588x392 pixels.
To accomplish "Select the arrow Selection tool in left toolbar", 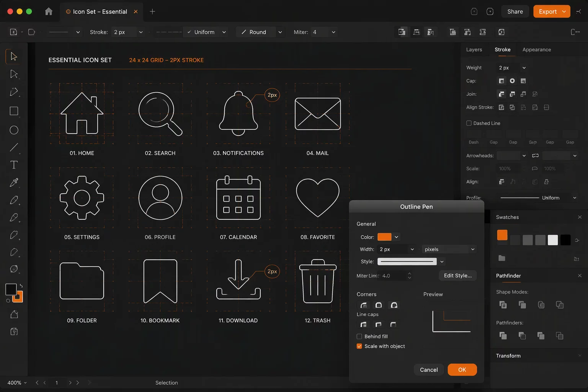I will click(14, 57).
